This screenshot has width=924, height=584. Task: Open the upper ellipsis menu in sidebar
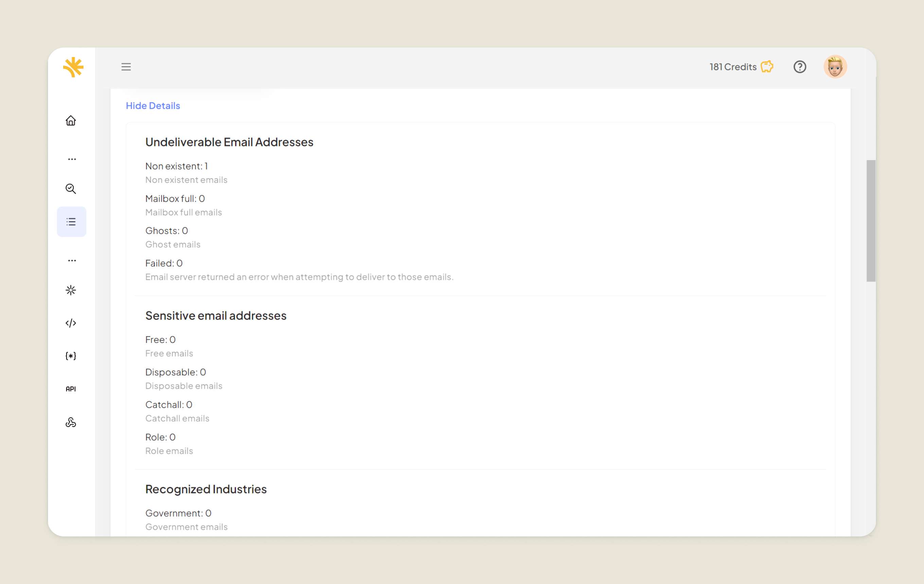click(x=71, y=159)
